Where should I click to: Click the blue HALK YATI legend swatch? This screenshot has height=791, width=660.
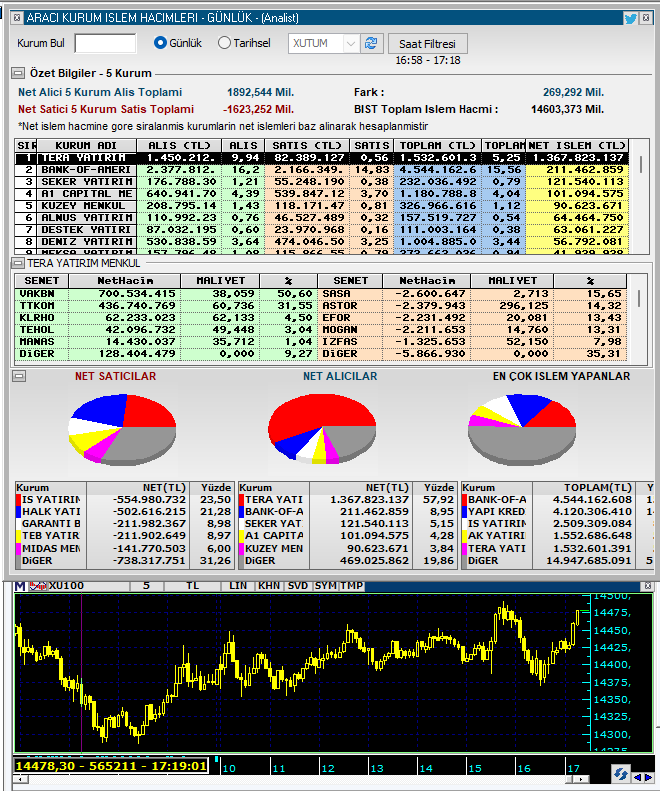18,512
